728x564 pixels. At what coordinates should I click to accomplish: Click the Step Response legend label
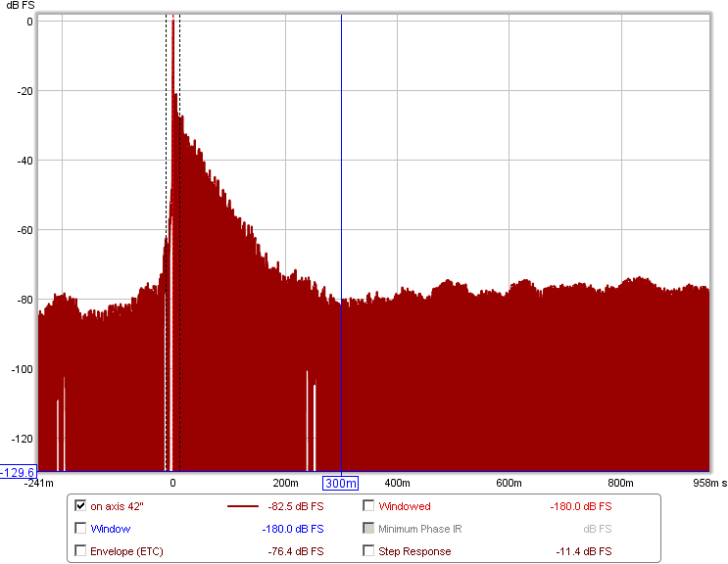tap(414, 551)
